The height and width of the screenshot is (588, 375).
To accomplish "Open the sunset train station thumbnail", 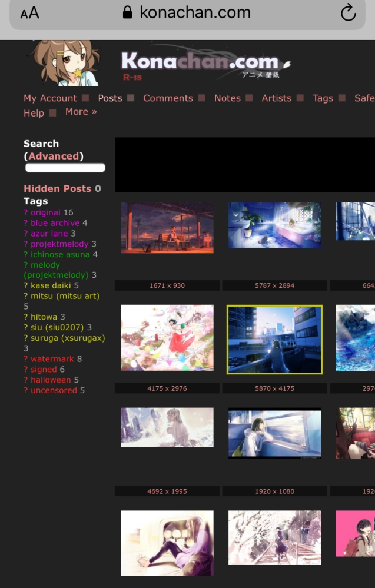I will (167, 228).
